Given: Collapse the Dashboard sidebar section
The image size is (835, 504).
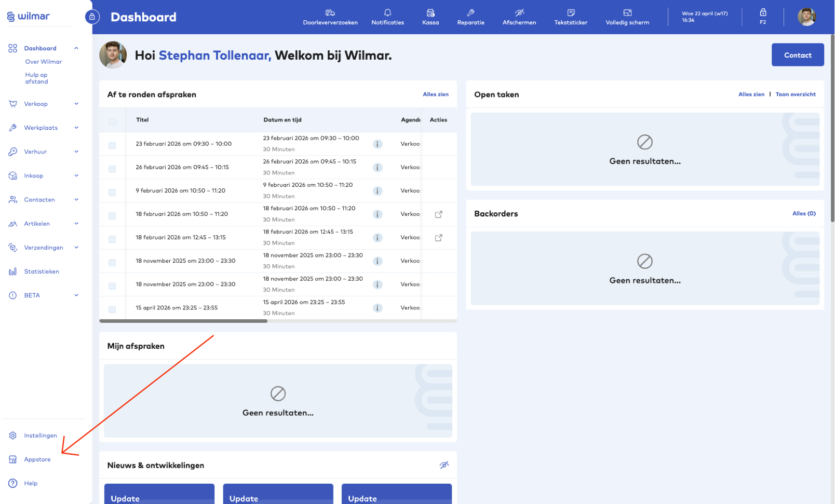Looking at the screenshot, I should (76, 48).
